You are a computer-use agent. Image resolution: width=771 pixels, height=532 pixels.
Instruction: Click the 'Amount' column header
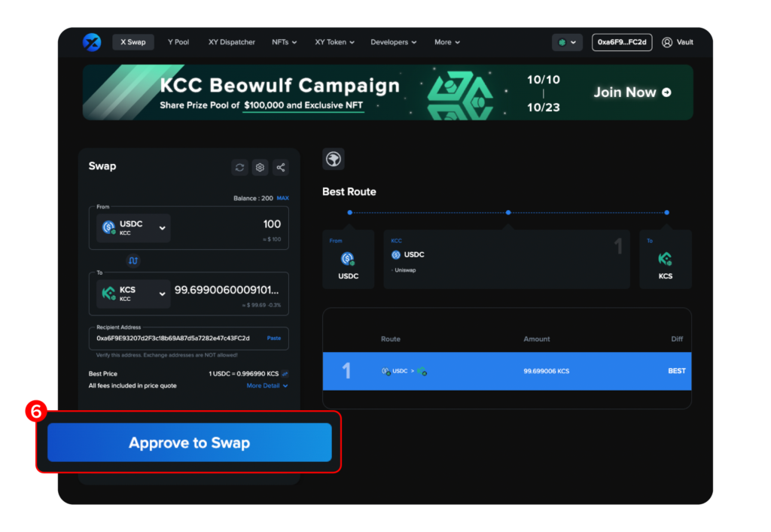point(536,339)
